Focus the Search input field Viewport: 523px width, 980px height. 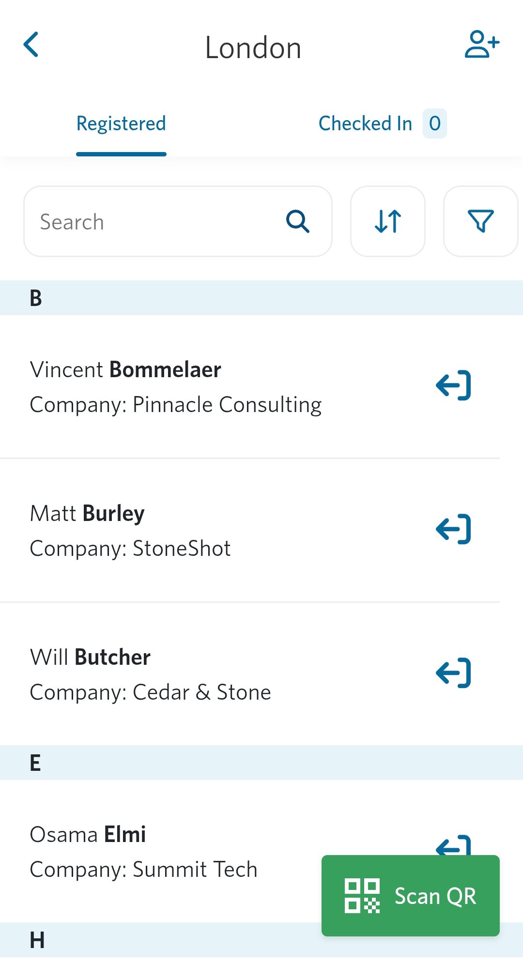pos(155,221)
